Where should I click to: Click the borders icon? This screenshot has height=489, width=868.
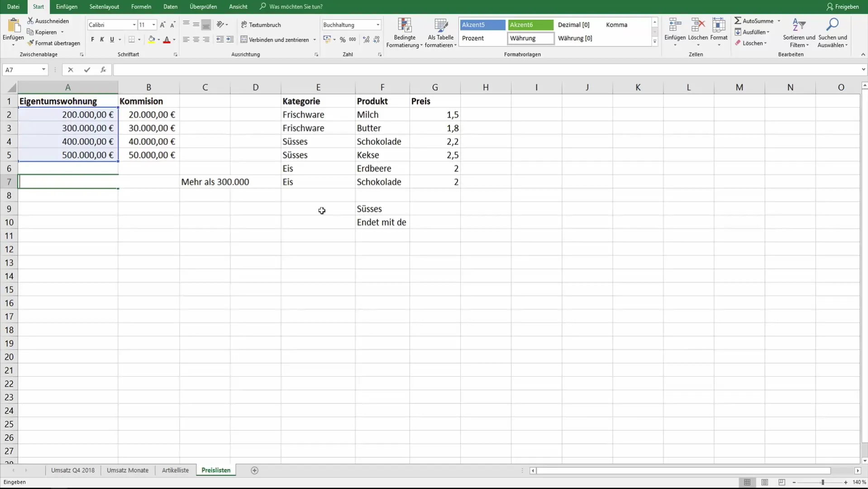pos(132,40)
